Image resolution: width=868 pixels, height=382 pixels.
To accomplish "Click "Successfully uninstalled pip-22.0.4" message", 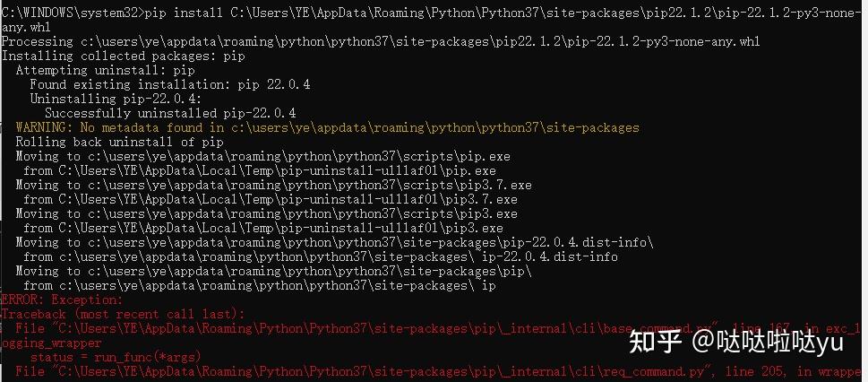I will coord(170,114).
